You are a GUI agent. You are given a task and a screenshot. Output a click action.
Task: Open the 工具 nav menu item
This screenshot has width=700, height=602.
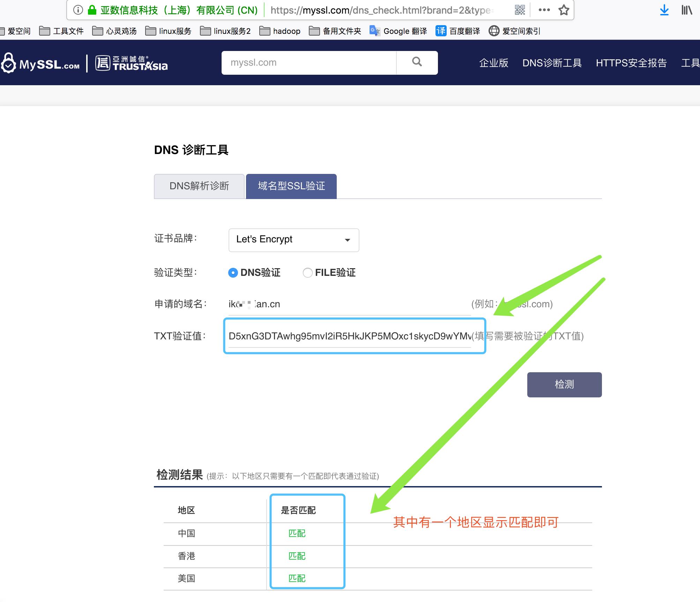691,63
